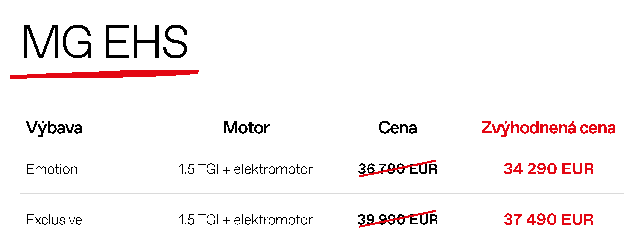Click the Exclusive row motor text
The width and height of the screenshot is (644, 247).
click(x=246, y=220)
